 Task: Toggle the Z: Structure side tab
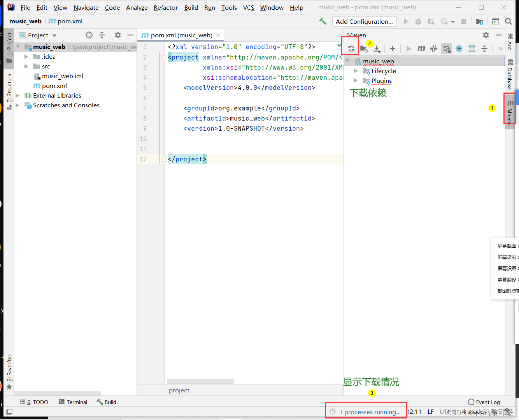(x=9, y=91)
